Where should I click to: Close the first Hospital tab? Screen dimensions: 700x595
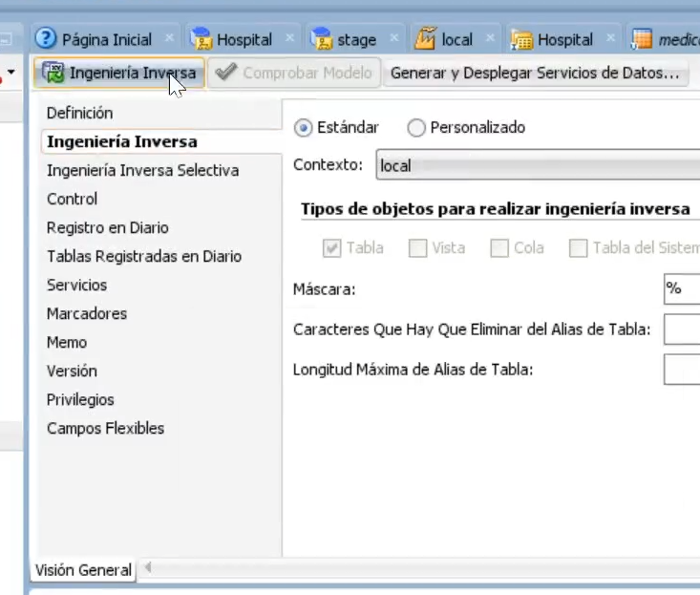click(x=289, y=38)
